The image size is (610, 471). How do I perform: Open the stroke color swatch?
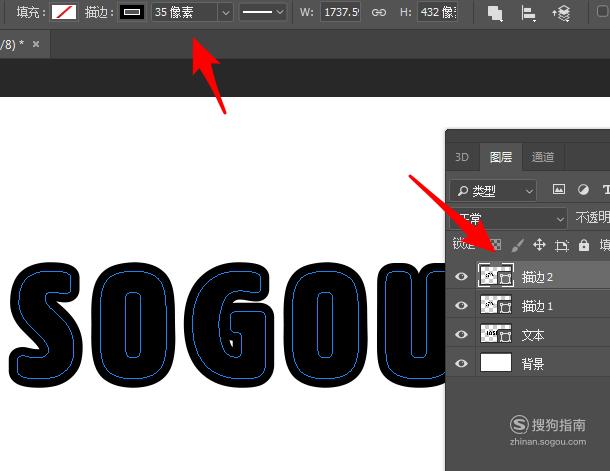[131, 12]
